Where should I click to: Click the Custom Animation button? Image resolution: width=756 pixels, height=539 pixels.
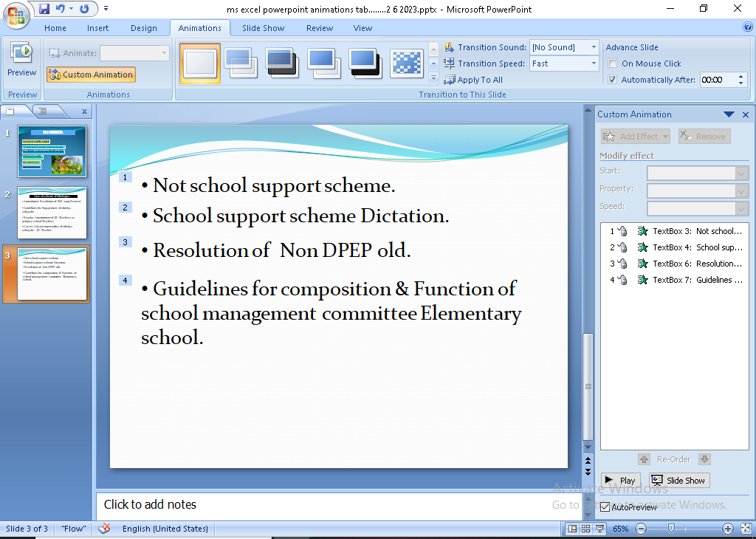click(91, 75)
